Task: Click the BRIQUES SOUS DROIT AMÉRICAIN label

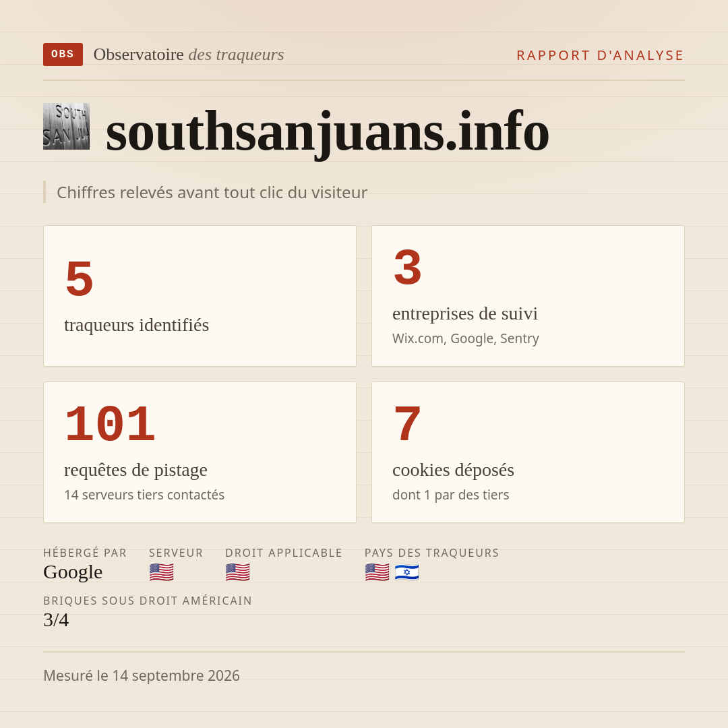Action: (x=148, y=601)
